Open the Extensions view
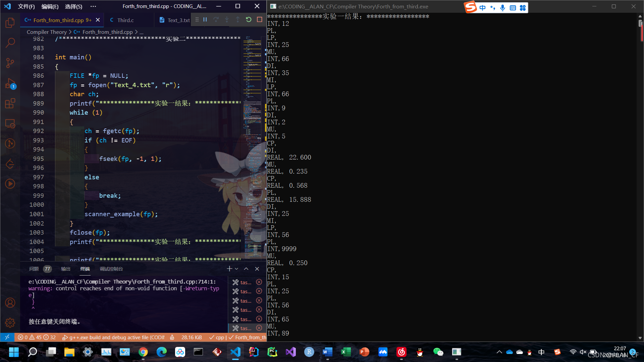The image size is (644, 362). [10, 103]
